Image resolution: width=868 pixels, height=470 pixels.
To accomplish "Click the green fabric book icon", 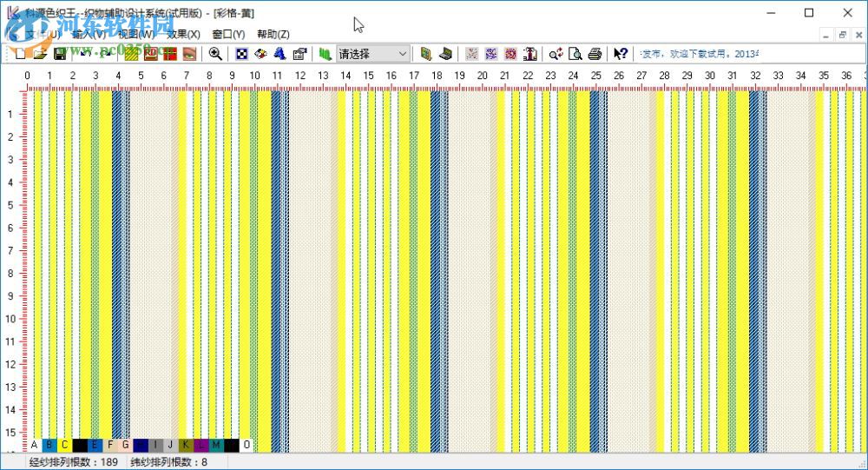I will 425,54.
